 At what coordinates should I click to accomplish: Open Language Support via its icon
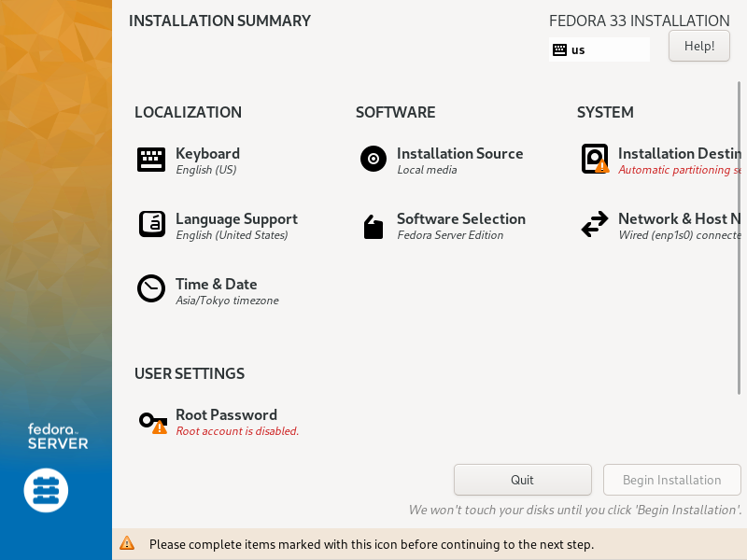pos(152,224)
